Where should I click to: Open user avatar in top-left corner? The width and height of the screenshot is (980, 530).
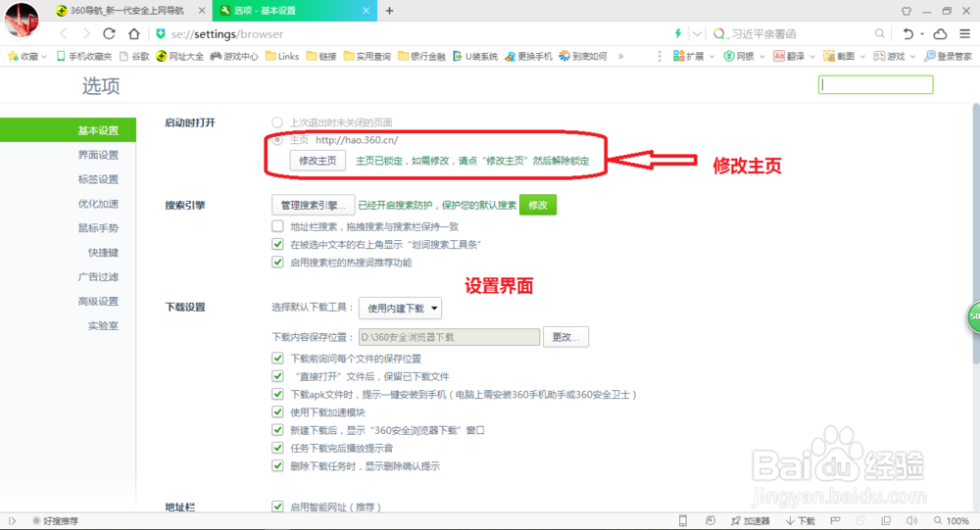pyautogui.click(x=22, y=19)
